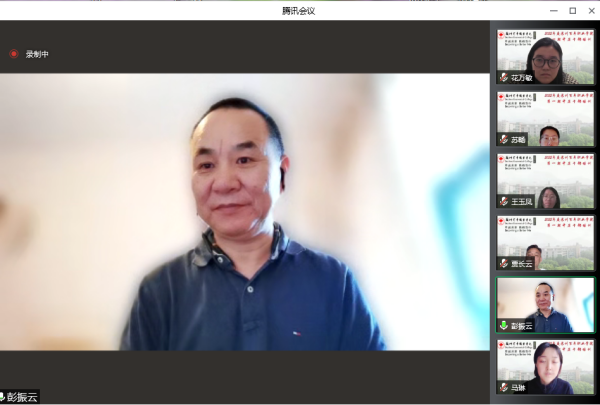Click 彭振云 name tag below main video
Viewport: 600px width, 405px height.
22,397
